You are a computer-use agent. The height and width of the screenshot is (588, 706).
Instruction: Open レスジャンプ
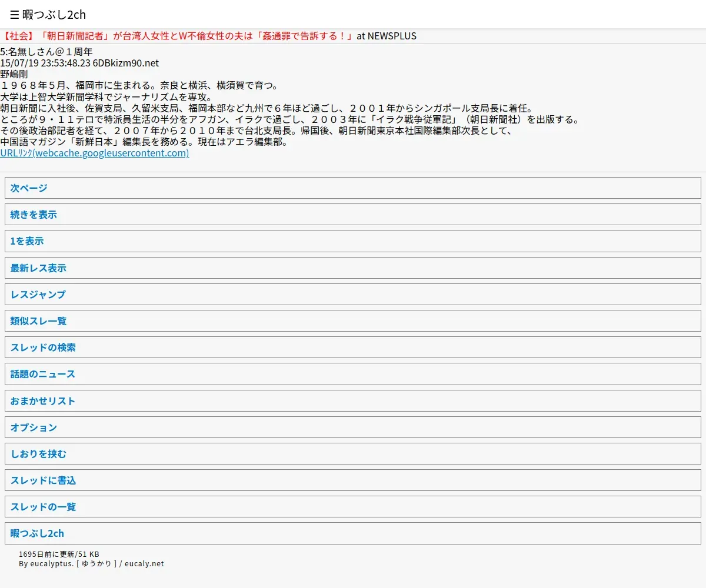coord(353,295)
